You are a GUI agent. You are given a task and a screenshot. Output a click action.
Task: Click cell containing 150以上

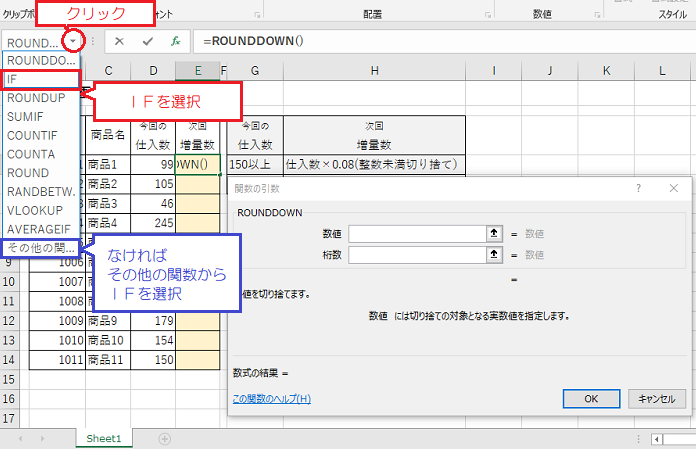click(255, 165)
